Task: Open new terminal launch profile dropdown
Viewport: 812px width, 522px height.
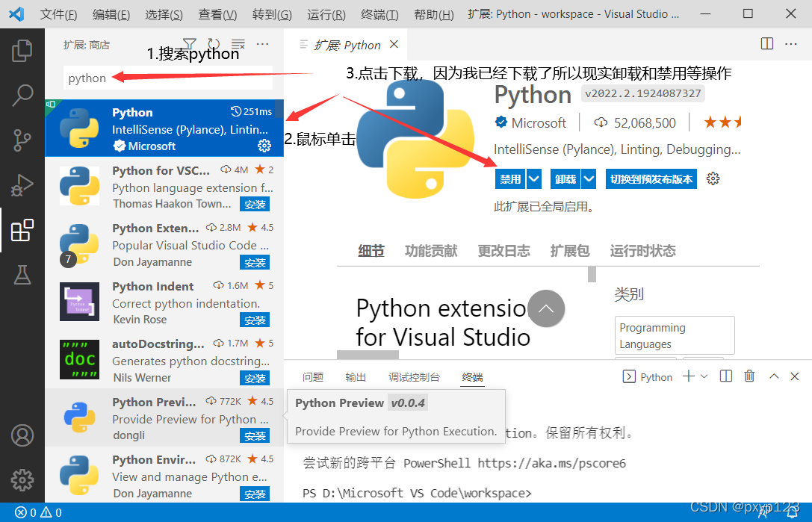Action: pyautogui.click(x=704, y=376)
